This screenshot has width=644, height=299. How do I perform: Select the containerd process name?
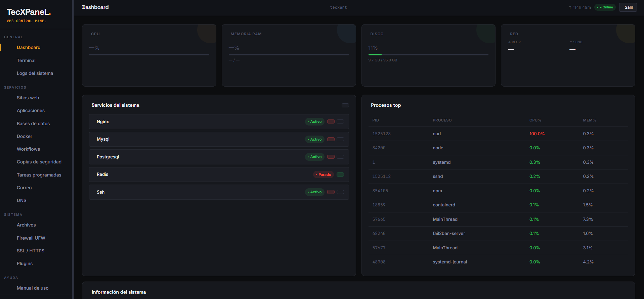click(x=444, y=205)
